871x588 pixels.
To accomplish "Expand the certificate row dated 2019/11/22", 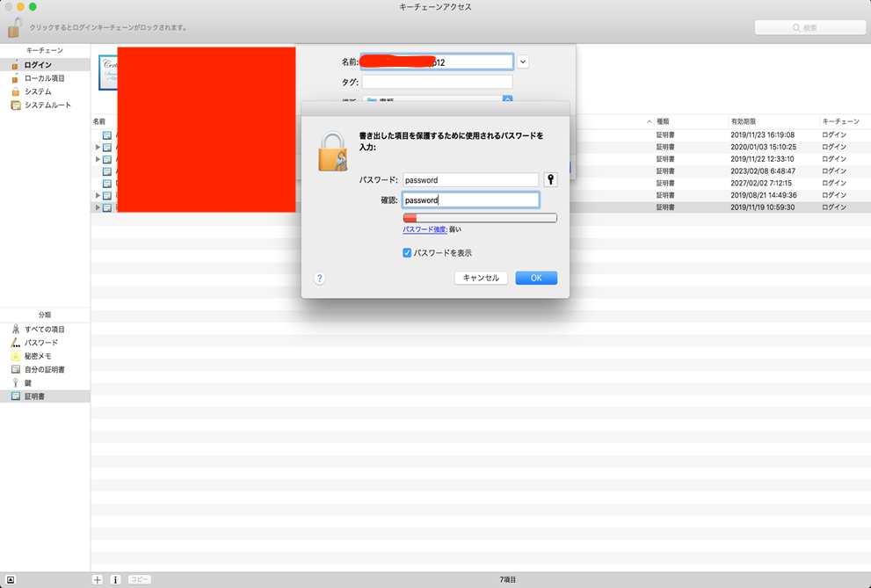I will click(x=98, y=159).
